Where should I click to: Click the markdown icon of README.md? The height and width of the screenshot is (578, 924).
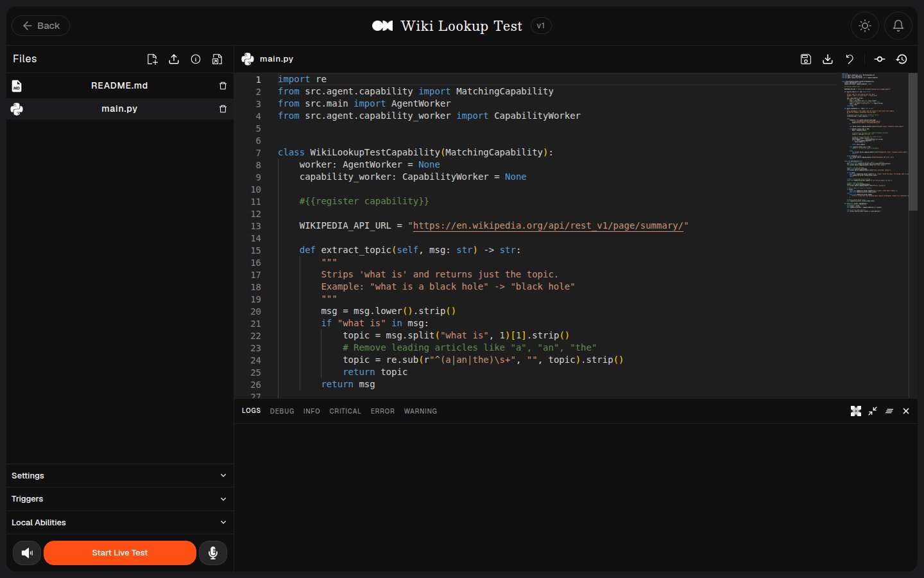click(x=17, y=85)
